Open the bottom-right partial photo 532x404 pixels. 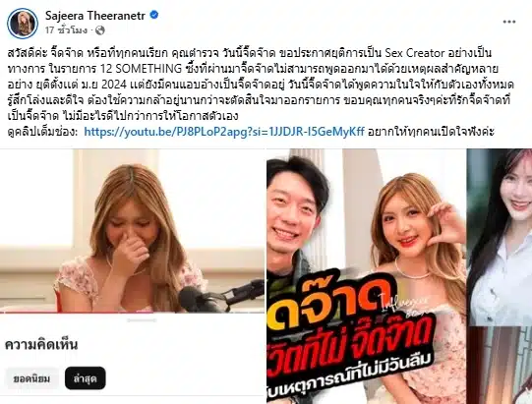(500, 366)
